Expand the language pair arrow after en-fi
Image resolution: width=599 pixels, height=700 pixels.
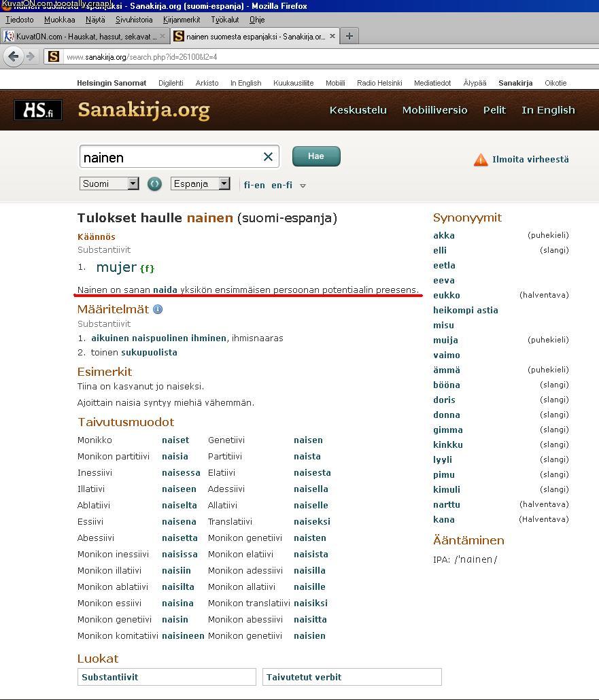[x=303, y=186]
